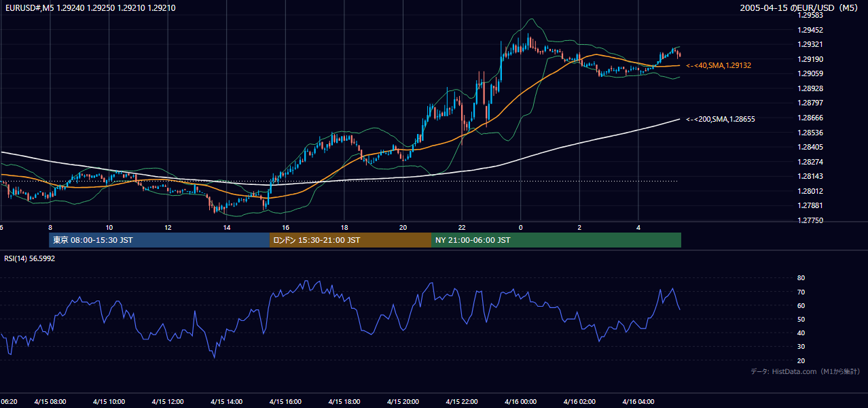
Task: Click the RSI scale value 70
Action: (x=801, y=292)
